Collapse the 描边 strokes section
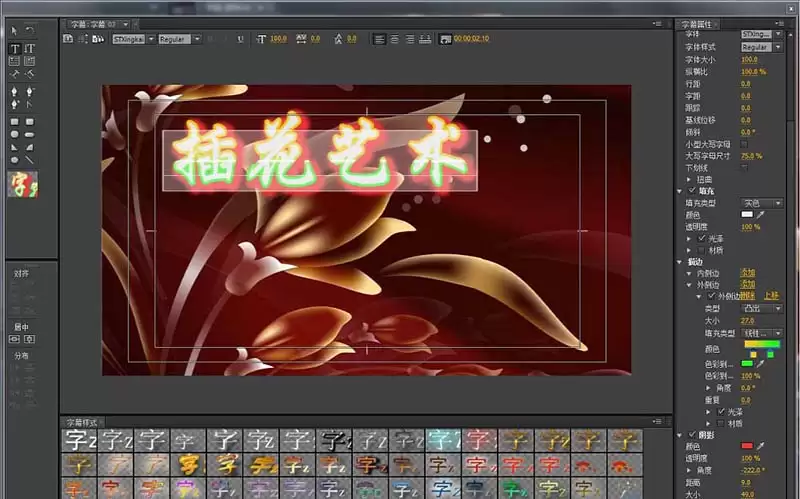Screen dimensions: 800x499 (x=680, y=262)
